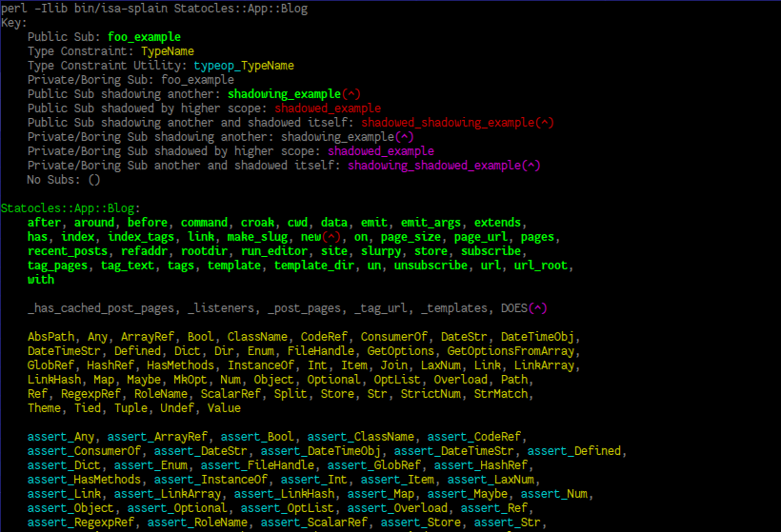Select the green 'around' sub name
781x532 pixels.
94,223
